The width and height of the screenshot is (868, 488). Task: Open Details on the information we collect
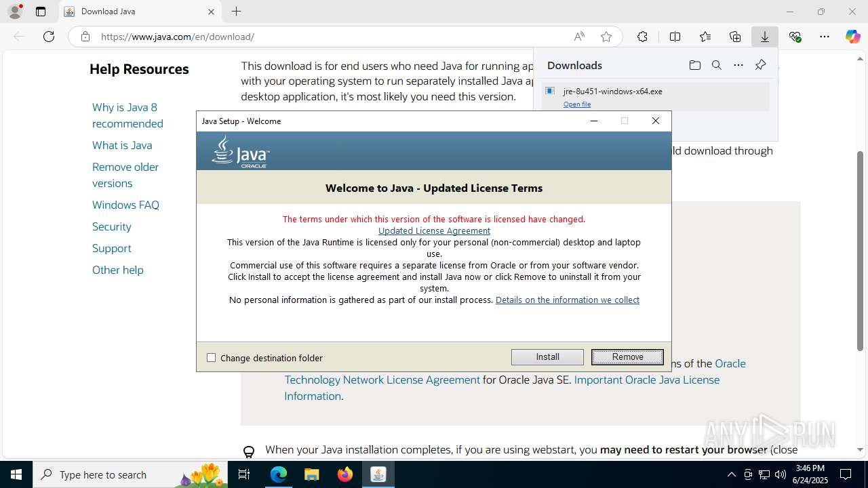point(568,300)
